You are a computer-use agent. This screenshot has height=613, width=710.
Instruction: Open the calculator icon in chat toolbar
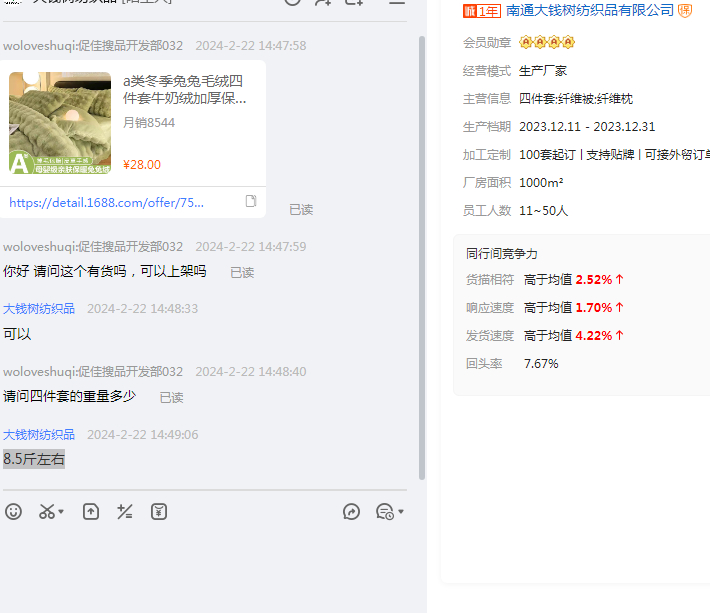coord(125,512)
